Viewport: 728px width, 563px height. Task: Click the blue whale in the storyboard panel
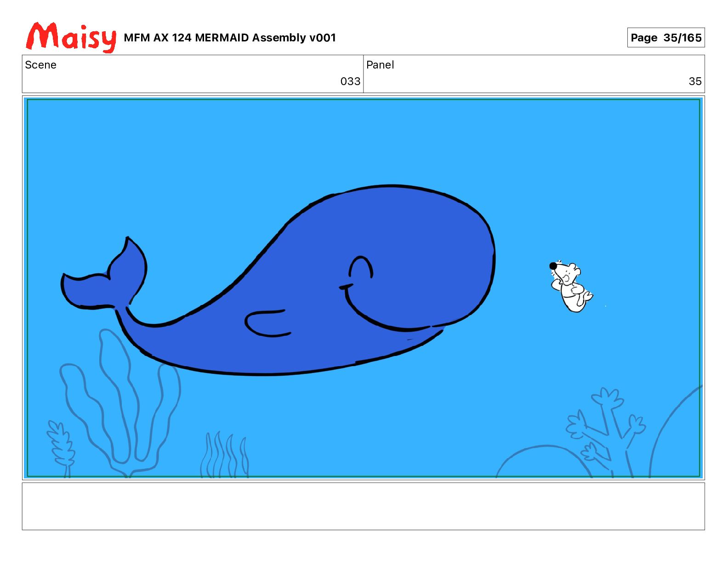tap(279, 281)
